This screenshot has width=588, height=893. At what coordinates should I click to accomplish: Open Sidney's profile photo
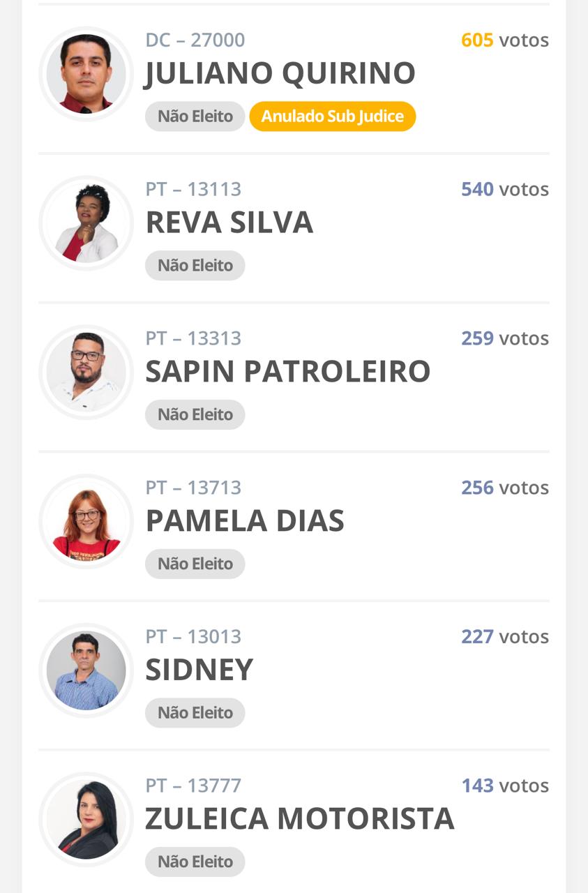(86, 671)
